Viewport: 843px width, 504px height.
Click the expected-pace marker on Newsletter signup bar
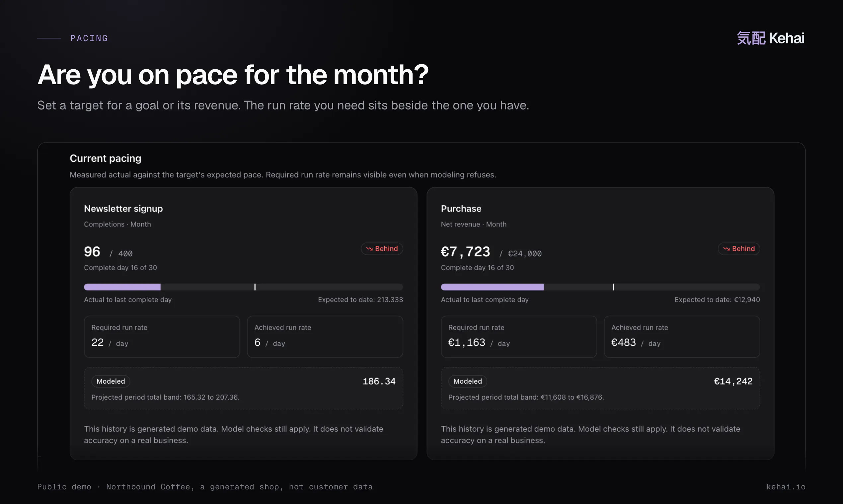pos(255,287)
